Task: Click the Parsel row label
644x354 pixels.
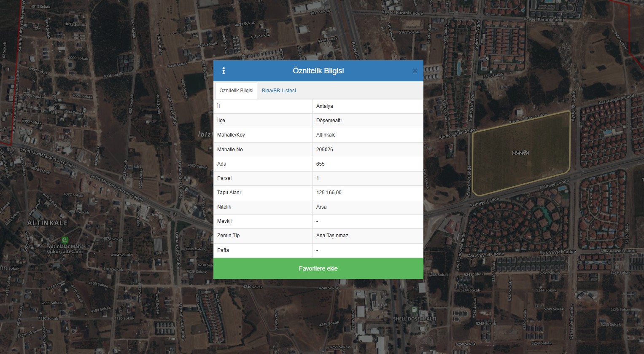Action: (224, 178)
